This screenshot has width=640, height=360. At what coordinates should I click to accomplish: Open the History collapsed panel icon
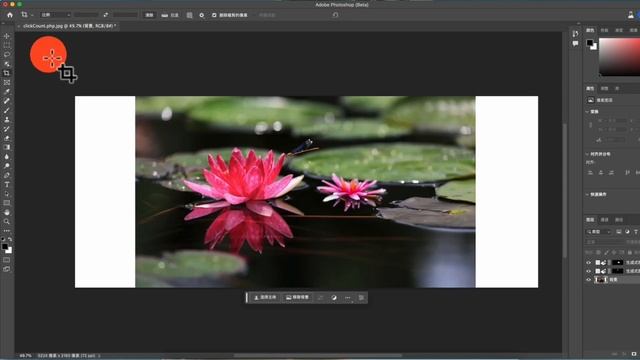(575, 33)
